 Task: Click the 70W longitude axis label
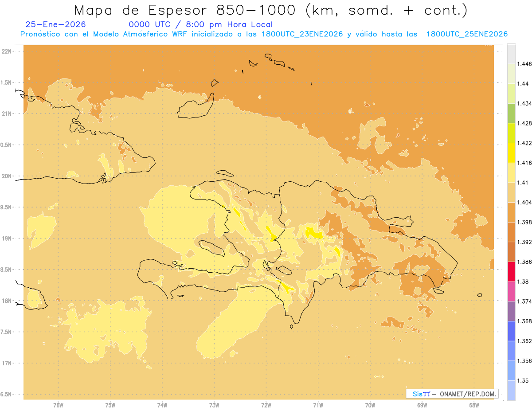click(370, 405)
